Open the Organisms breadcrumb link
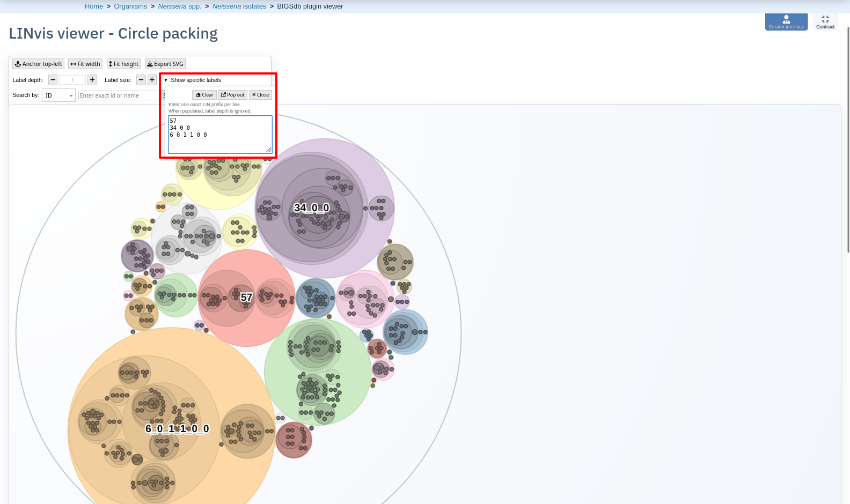Image resolution: width=850 pixels, height=504 pixels. (130, 6)
